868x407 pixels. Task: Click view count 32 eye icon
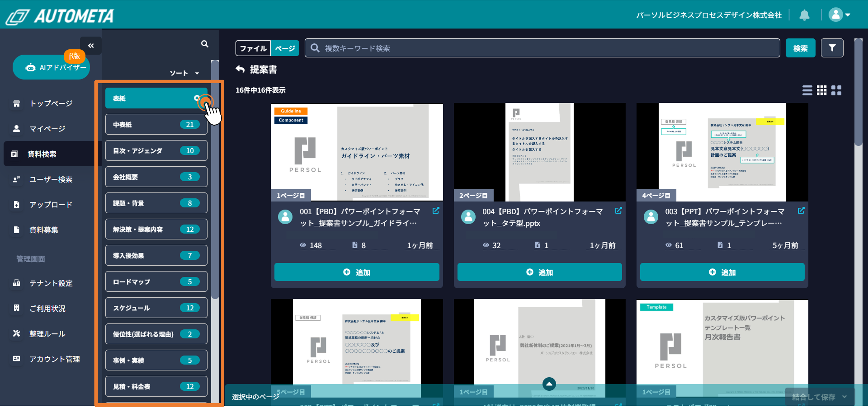(x=486, y=245)
